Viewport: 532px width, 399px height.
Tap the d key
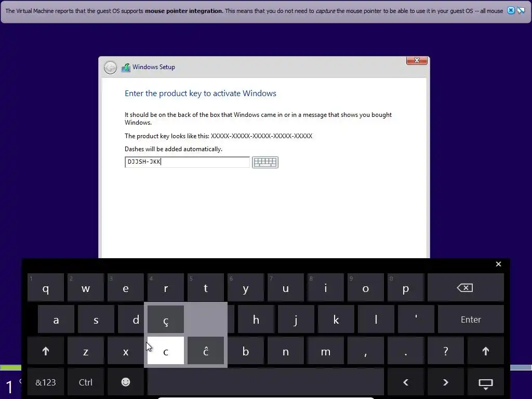pyautogui.click(x=131, y=320)
